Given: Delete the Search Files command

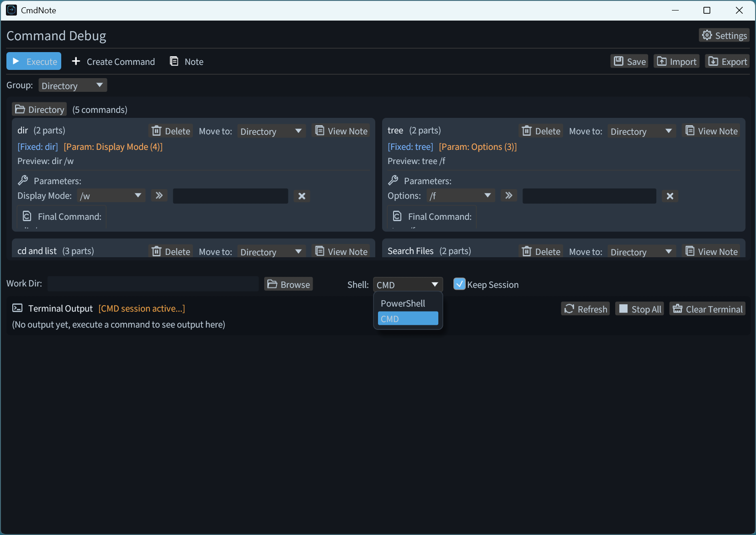Looking at the screenshot, I should [541, 251].
